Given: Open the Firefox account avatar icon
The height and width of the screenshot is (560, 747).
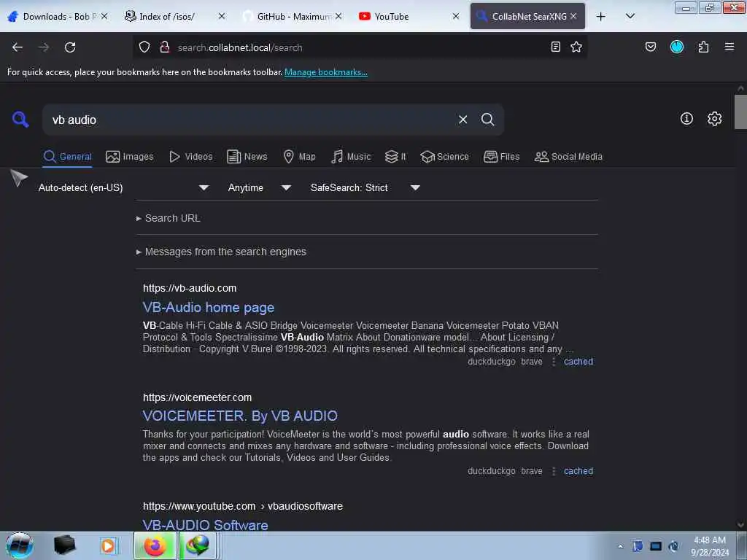Looking at the screenshot, I should pos(677,47).
